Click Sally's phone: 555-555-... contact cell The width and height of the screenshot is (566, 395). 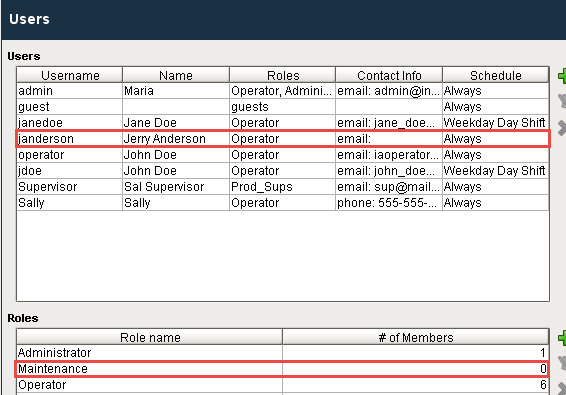(389, 203)
